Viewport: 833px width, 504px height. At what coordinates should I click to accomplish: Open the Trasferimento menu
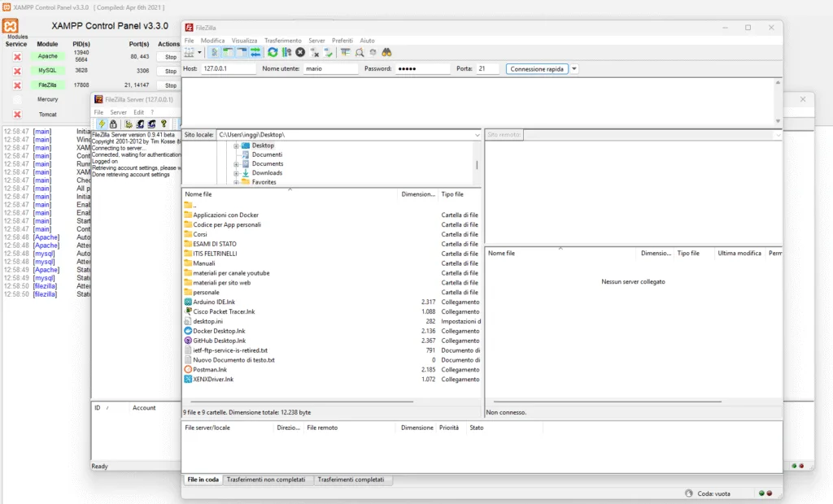pos(282,40)
